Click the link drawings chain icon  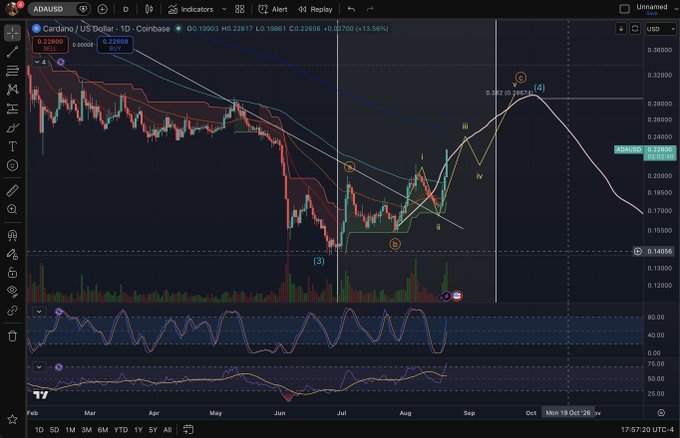[x=13, y=311]
